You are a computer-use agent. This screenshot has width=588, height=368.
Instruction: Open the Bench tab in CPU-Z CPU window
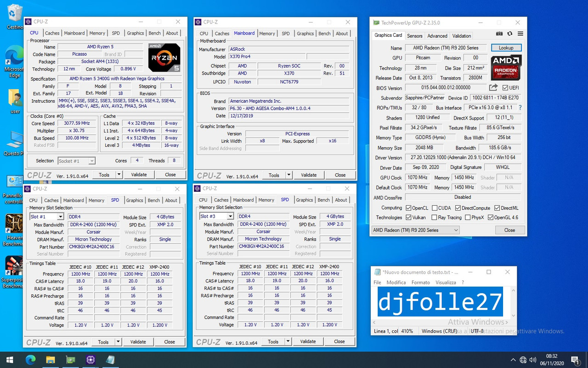click(x=155, y=33)
